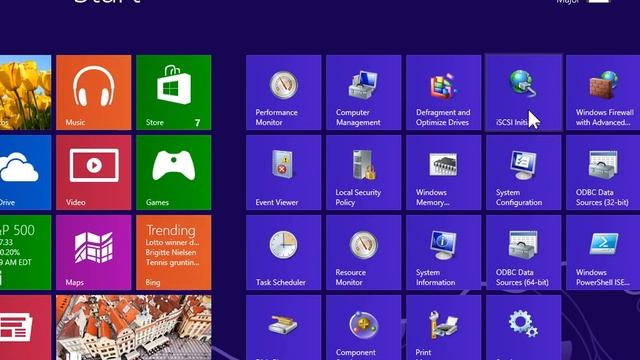Screen dimensions: 640x360
Task: Open the Services tile with gears icon
Action: [x=523, y=328]
